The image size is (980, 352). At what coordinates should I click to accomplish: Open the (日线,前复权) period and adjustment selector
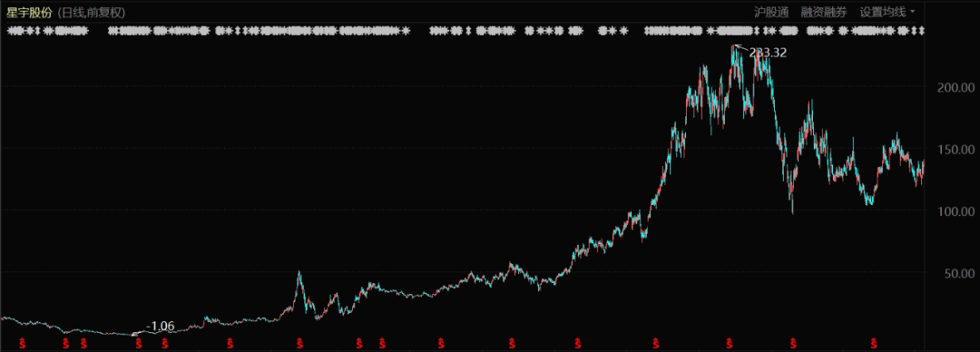(x=92, y=13)
